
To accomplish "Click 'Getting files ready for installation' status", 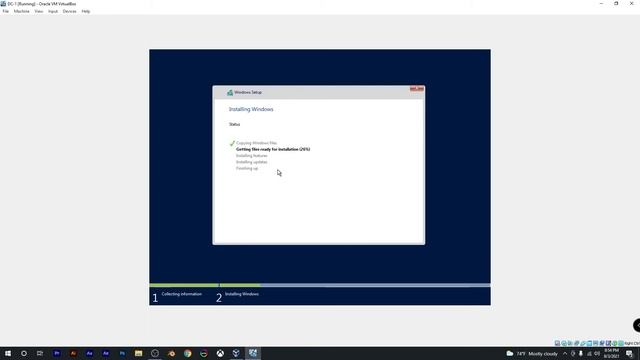I will coord(273,149).
